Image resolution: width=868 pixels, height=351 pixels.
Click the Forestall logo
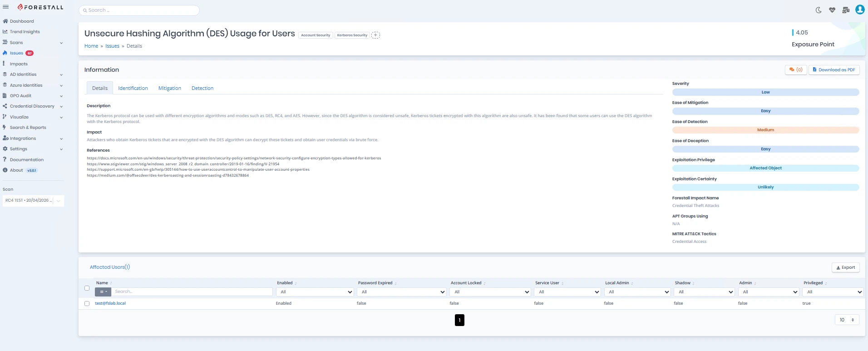point(40,7)
